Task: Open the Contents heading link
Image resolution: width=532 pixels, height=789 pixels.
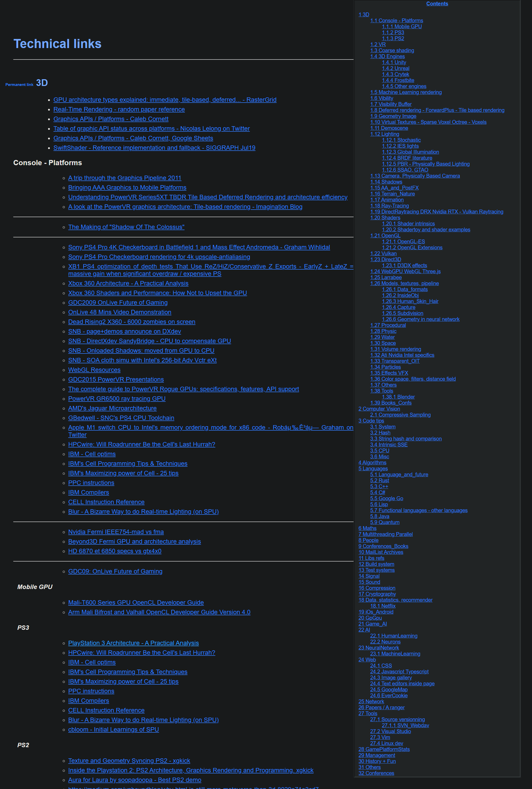Action: click(x=437, y=4)
